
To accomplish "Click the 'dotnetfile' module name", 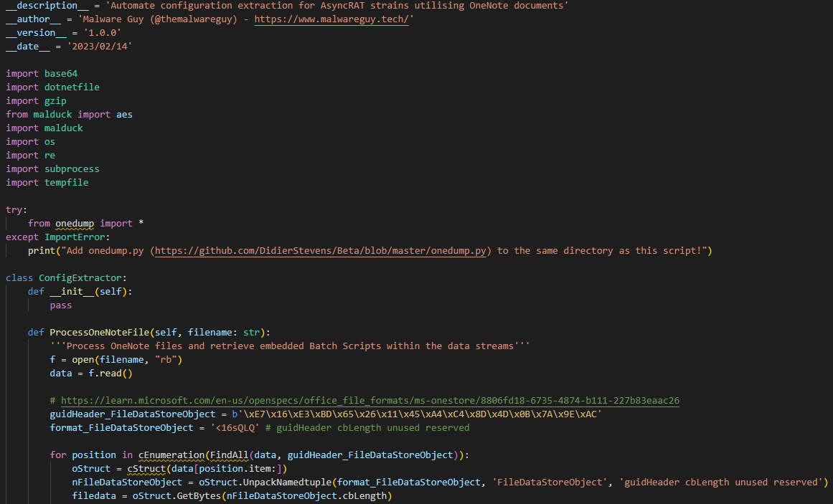I will (x=72, y=87).
